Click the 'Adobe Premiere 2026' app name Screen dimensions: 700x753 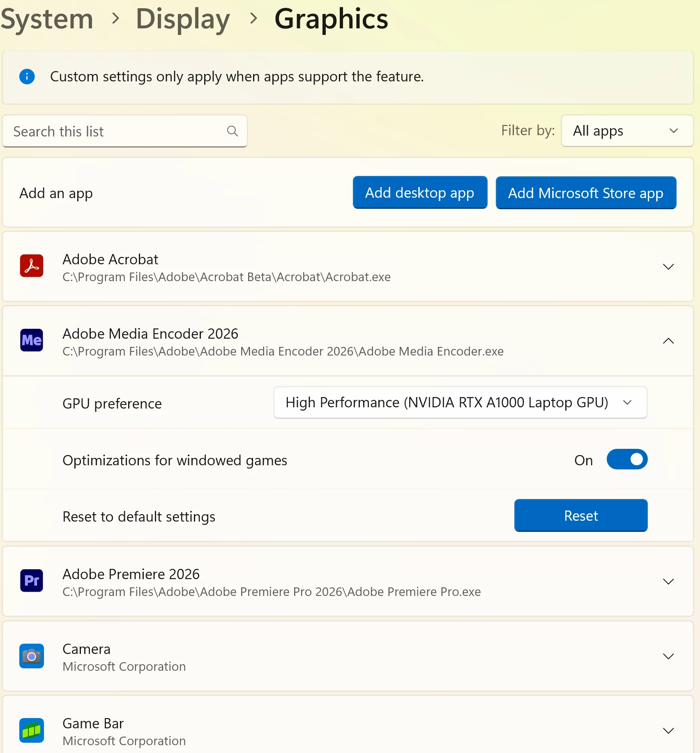point(131,574)
